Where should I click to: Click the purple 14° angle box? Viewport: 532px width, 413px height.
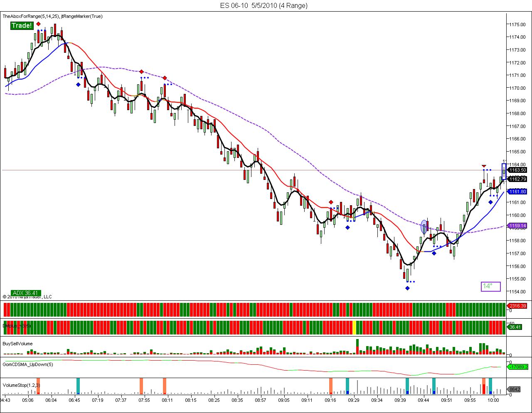(x=490, y=286)
